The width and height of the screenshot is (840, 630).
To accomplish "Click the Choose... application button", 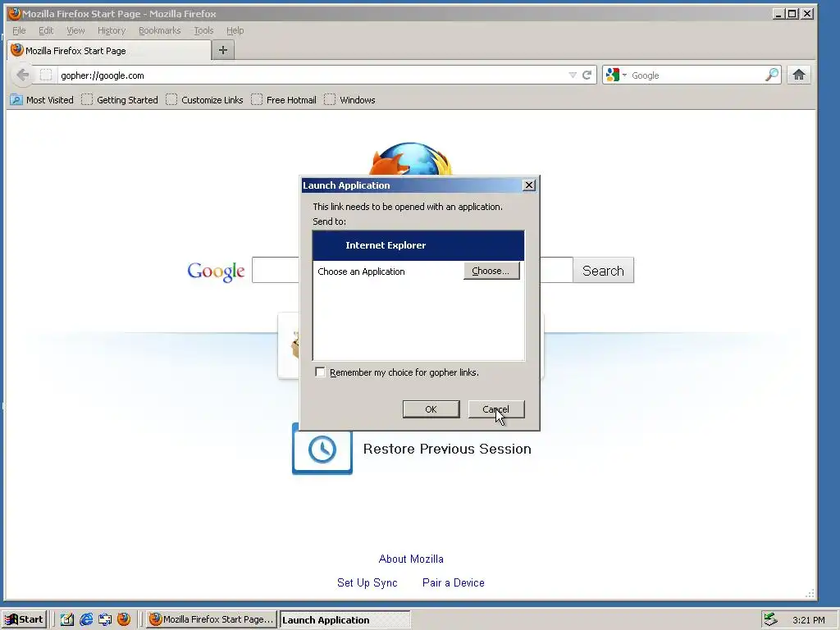I will pos(491,271).
